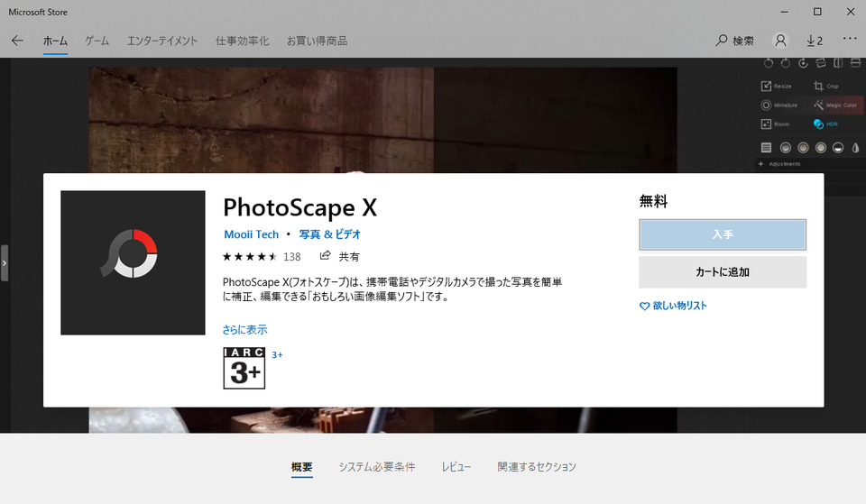This screenshot has width=866, height=504.
Task: Open the downloads and updates indicator
Action: 815,41
